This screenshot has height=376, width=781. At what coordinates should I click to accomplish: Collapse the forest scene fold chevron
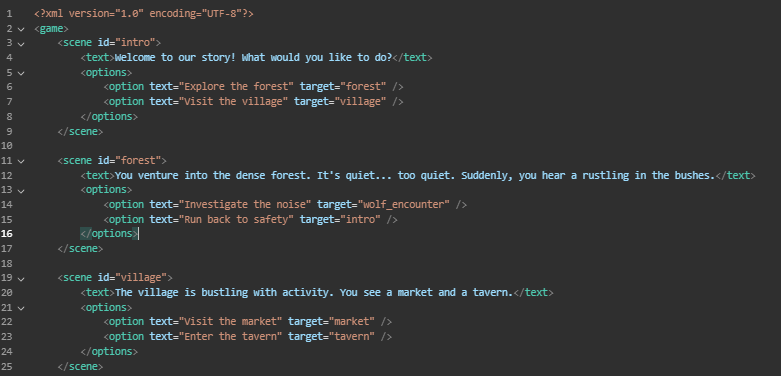point(20,161)
